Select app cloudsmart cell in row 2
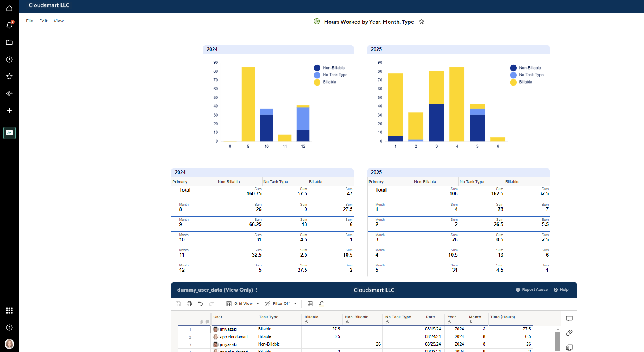The width and height of the screenshot is (644, 352). pyautogui.click(x=233, y=337)
